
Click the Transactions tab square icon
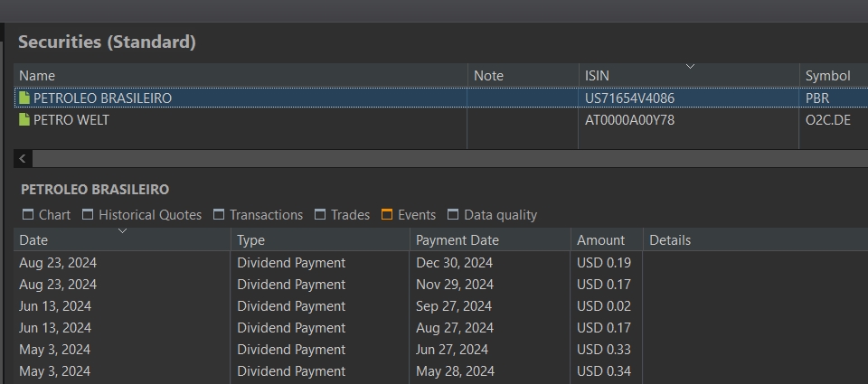click(219, 214)
